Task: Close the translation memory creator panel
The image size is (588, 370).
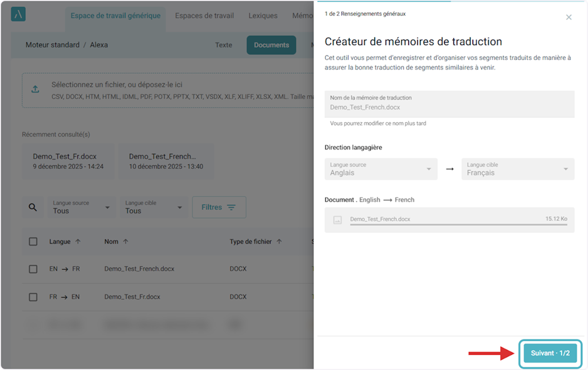Action: pyautogui.click(x=569, y=18)
